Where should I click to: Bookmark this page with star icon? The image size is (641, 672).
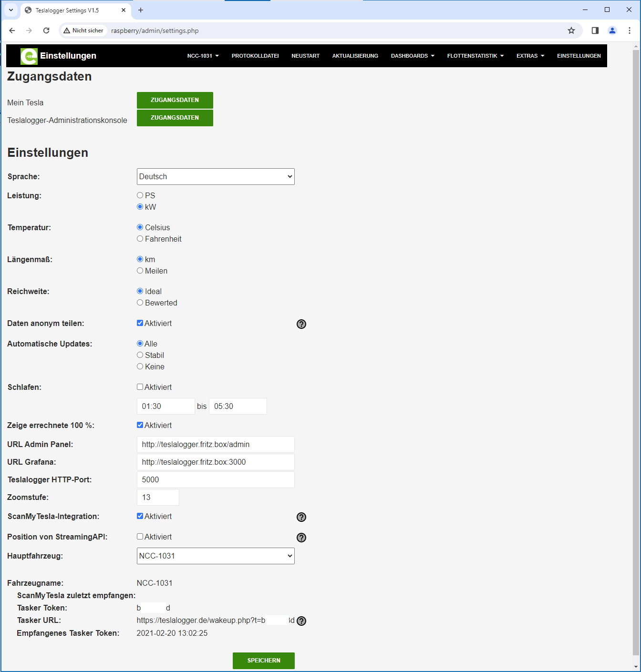point(571,31)
